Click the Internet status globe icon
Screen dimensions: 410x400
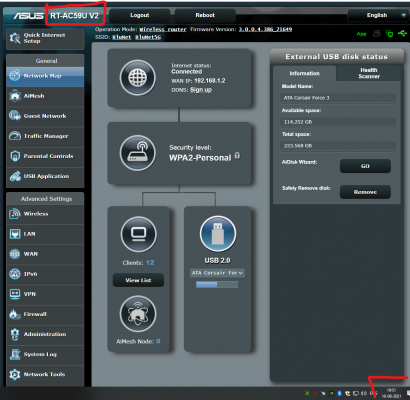pos(138,78)
